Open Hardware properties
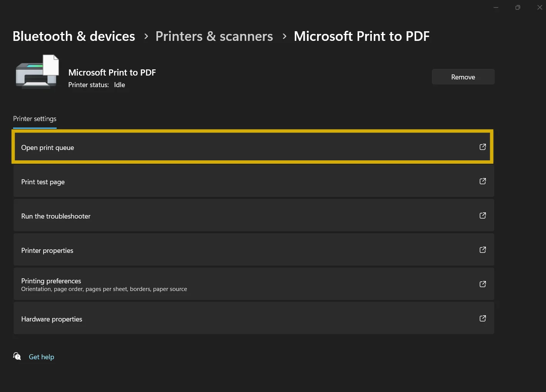Viewport: 546px width, 392px height. (254, 318)
